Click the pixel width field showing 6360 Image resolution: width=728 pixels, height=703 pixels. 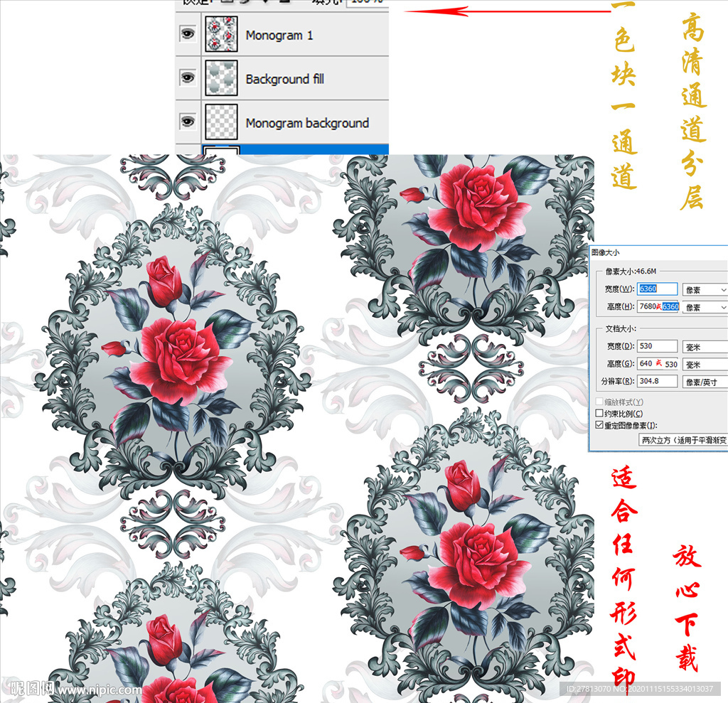(658, 289)
